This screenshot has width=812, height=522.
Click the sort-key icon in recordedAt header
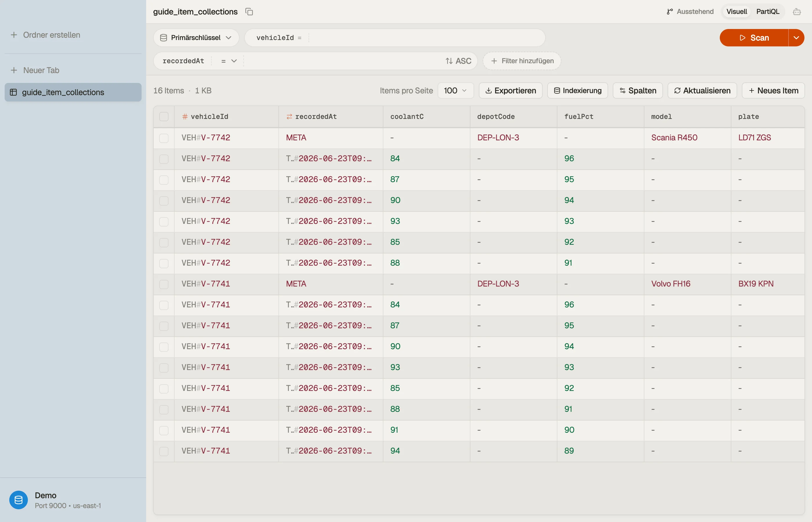[x=289, y=117]
